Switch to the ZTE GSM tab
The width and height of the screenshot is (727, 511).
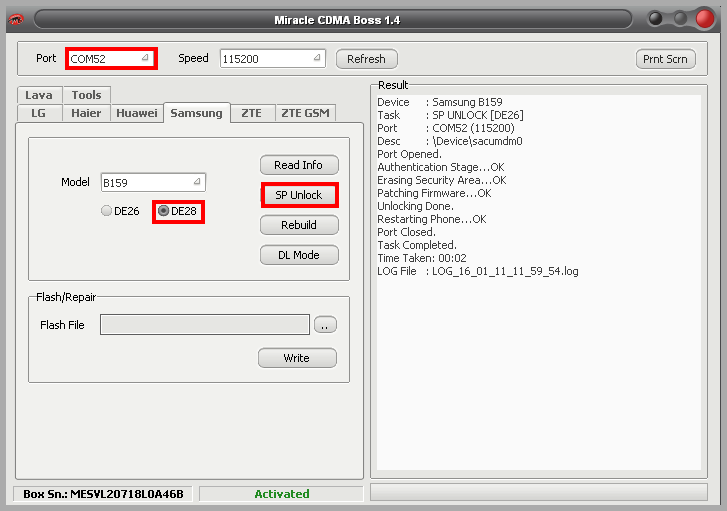[306, 113]
